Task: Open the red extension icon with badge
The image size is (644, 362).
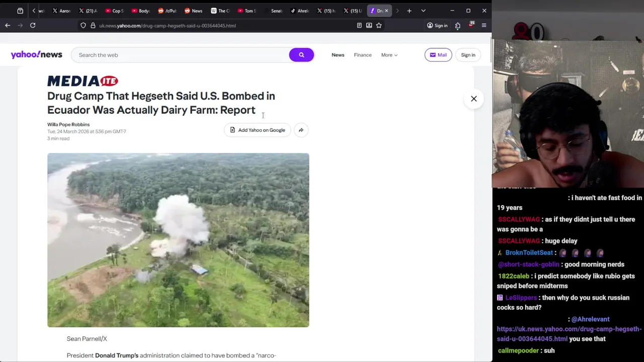Action: (471, 25)
